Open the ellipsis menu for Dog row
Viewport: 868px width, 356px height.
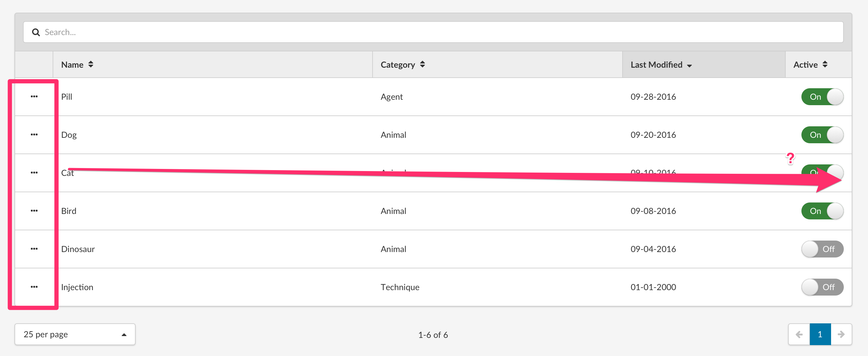coord(34,134)
